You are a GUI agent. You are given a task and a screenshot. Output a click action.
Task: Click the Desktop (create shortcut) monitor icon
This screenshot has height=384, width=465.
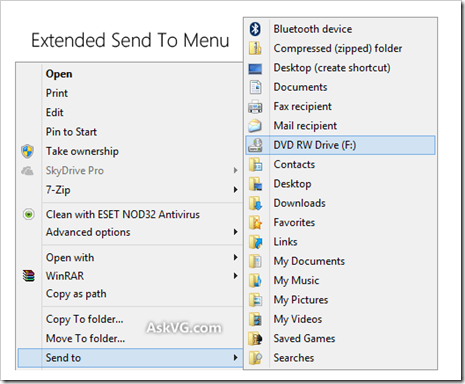click(x=255, y=69)
